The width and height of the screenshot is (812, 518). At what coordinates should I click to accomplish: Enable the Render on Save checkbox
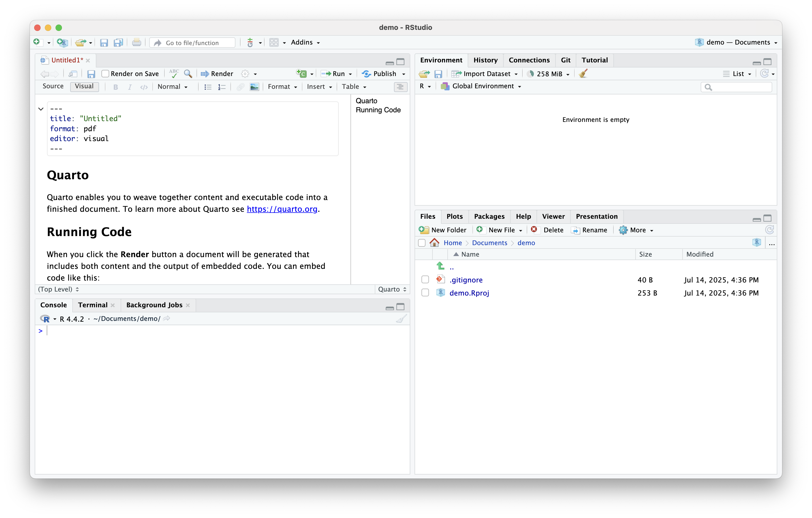tap(105, 73)
